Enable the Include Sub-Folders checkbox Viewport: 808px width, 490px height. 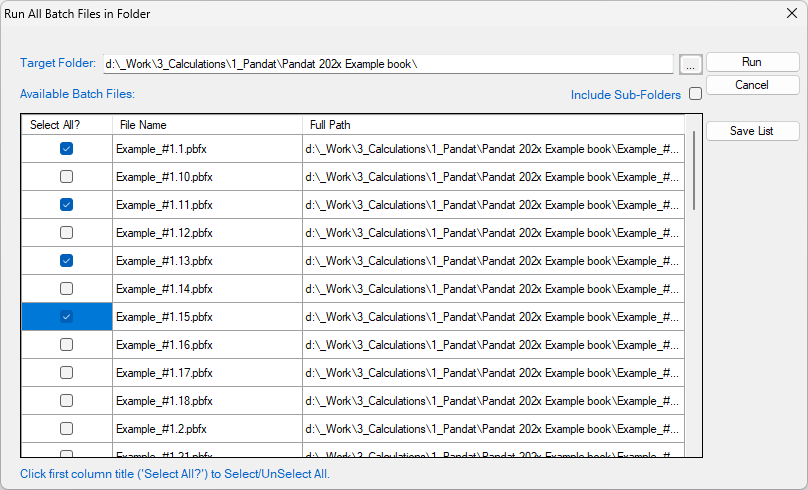click(x=695, y=95)
